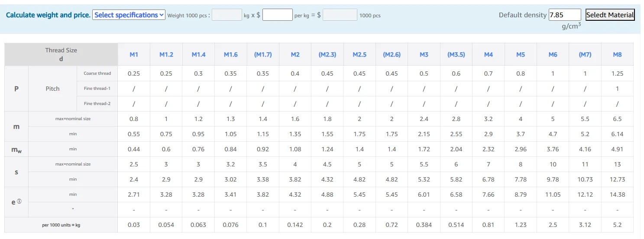
Task: Open the M2.5 thread size link
Action: point(359,54)
